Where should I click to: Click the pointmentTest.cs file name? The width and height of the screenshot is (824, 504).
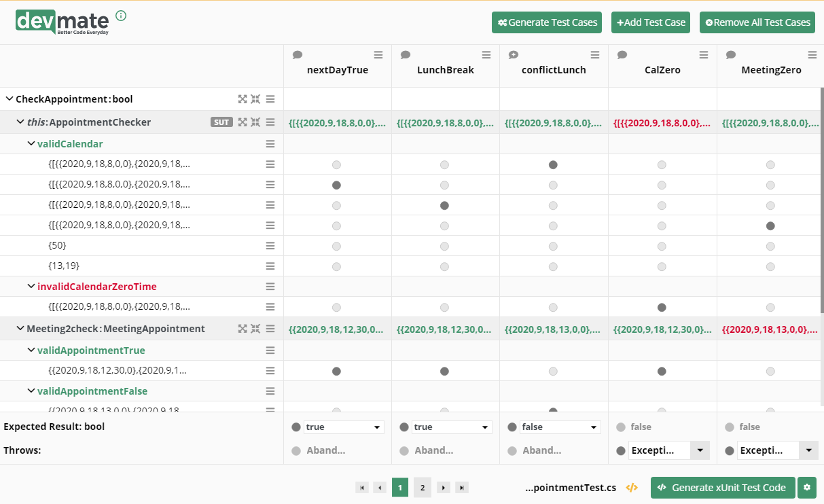[571, 488]
